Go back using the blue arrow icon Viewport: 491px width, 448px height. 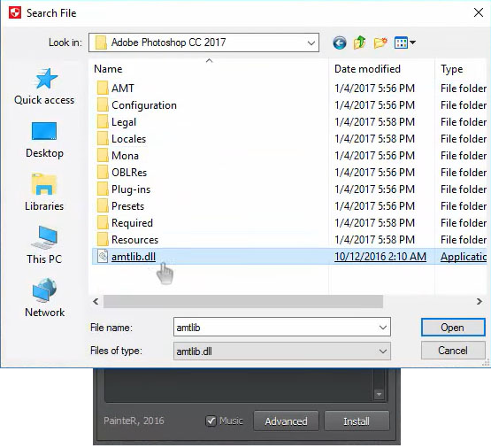click(x=340, y=42)
